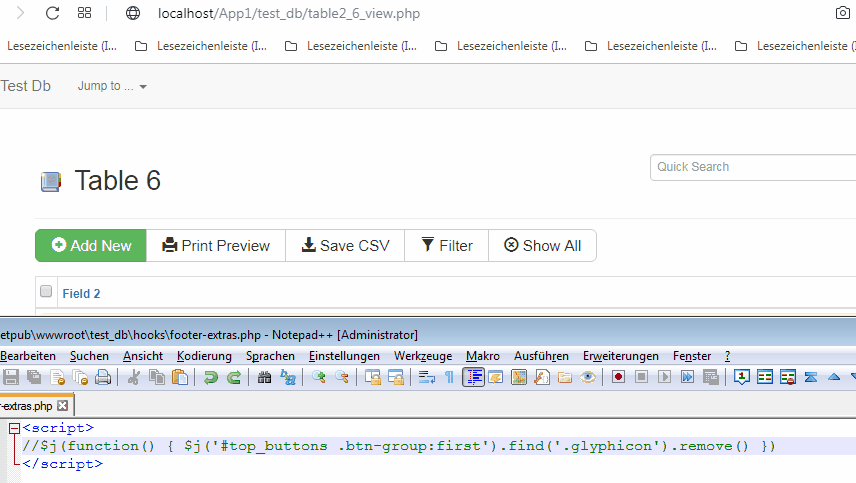The image size is (856, 483).
Task: Click Cut scissors icon in Notepad++
Action: click(134, 377)
